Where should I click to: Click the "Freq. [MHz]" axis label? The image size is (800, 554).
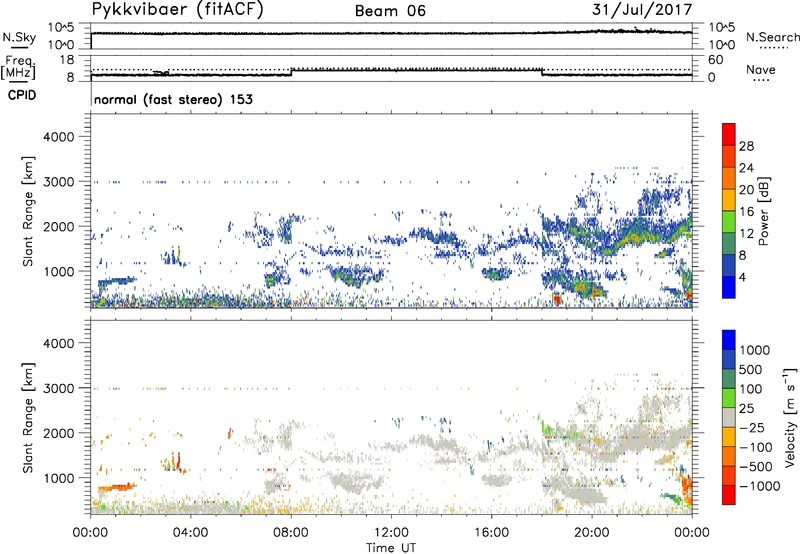pos(18,68)
